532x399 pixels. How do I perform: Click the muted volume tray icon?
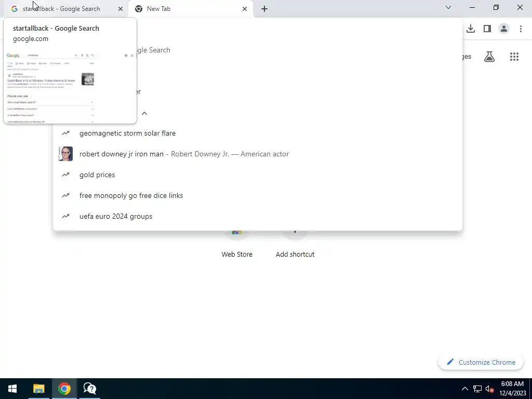pyautogui.click(x=489, y=389)
